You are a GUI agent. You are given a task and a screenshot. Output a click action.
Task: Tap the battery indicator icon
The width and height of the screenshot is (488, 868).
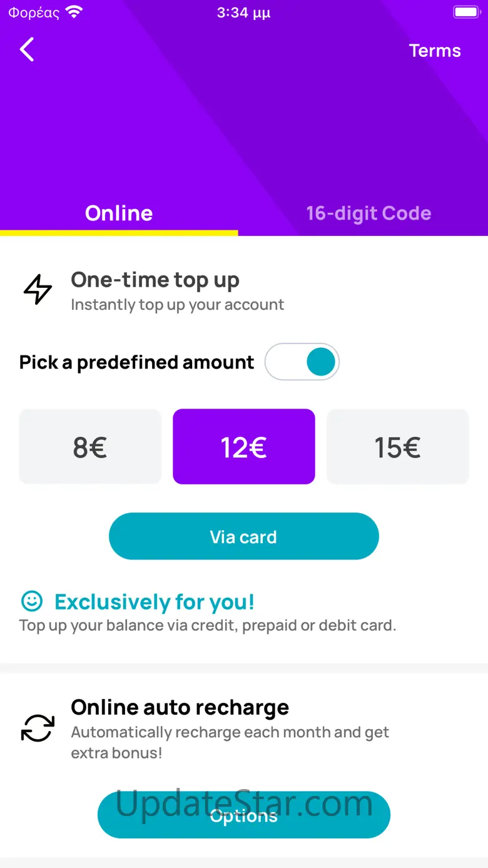click(466, 13)
